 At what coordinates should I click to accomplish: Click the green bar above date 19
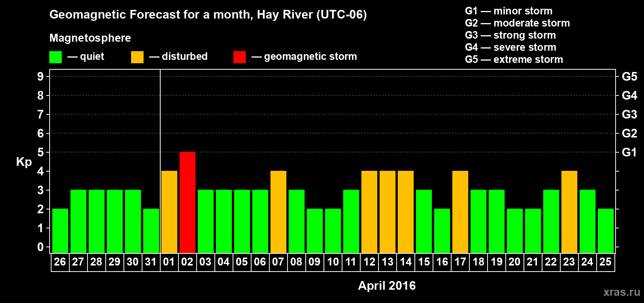[x=497, y=222]
